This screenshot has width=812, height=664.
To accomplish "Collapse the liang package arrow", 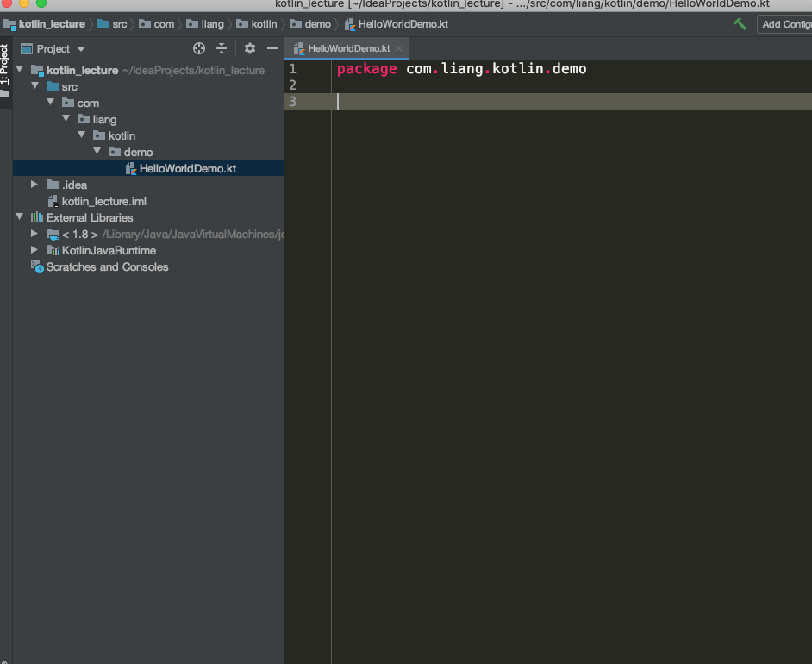I will click(x=66, y=118).
